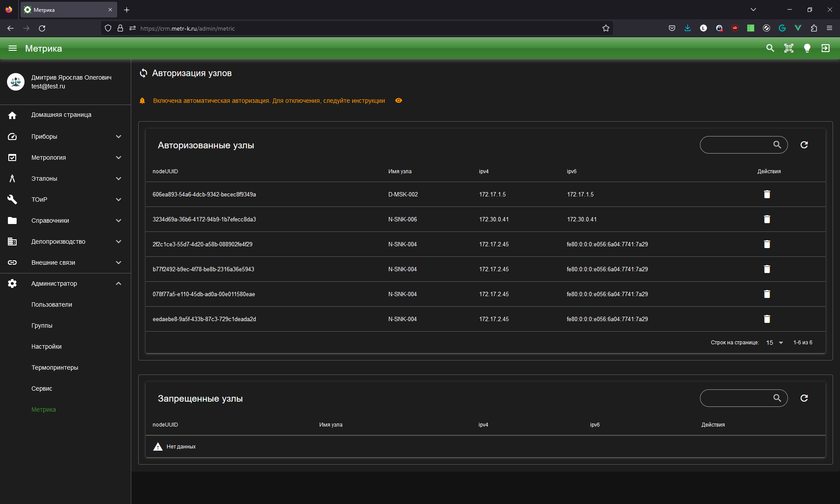
Task: Click search magnifier in authorized nodes field
Action: pos(777,144)
